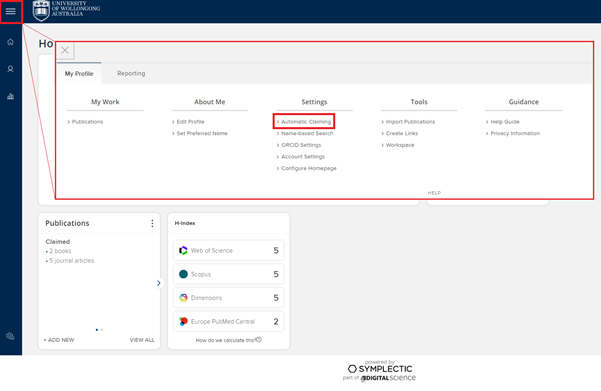601x391 pixels.
Task: Click the Tools column heading
Action: [419, 102]
